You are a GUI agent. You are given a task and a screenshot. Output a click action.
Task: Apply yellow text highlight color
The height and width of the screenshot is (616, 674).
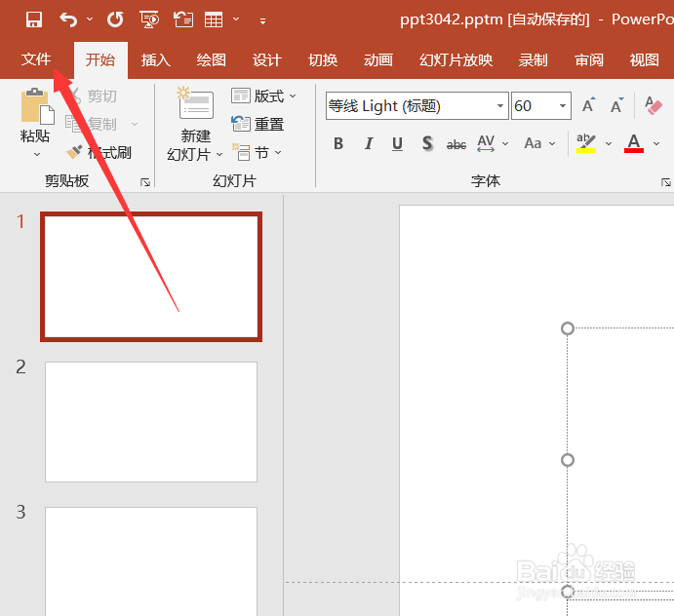[x=586, y=143]
